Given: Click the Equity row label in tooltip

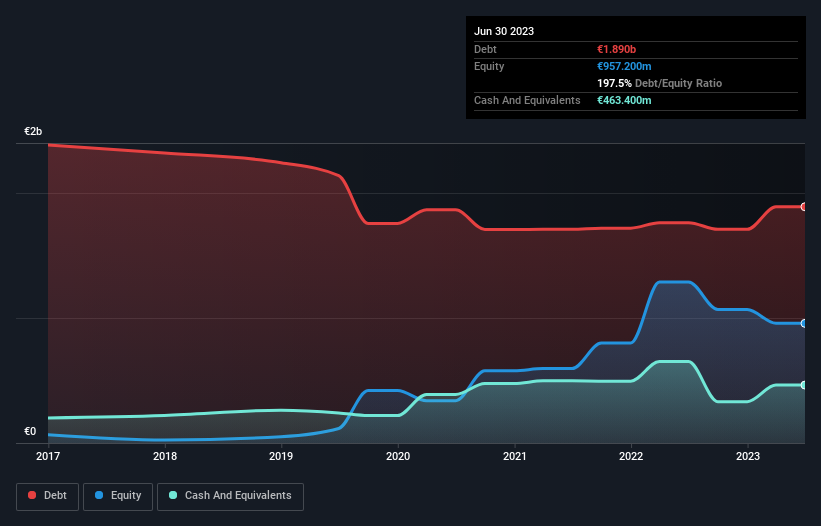Looking at the screenshot, I should coord(489,66).
